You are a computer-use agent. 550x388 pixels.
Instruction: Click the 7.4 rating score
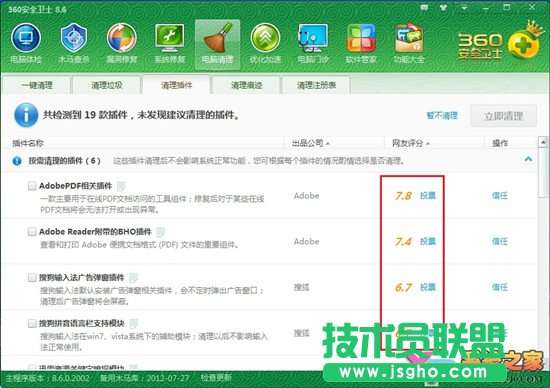click(403, 242)
